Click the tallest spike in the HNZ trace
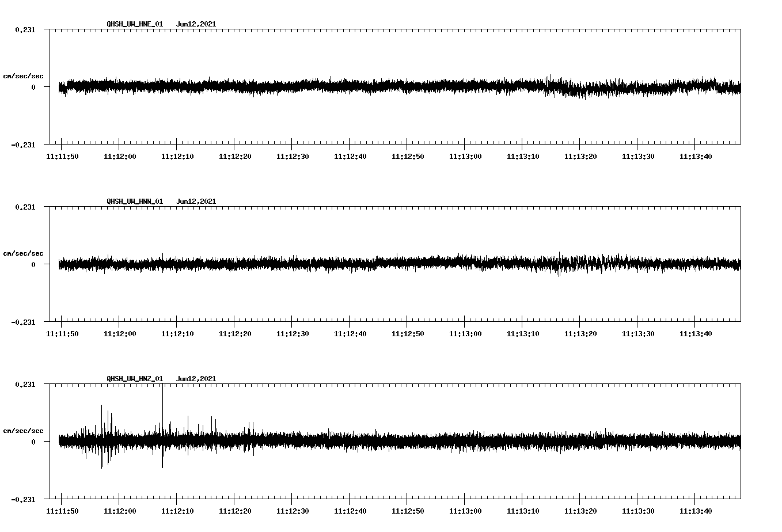 pos(162,425)
